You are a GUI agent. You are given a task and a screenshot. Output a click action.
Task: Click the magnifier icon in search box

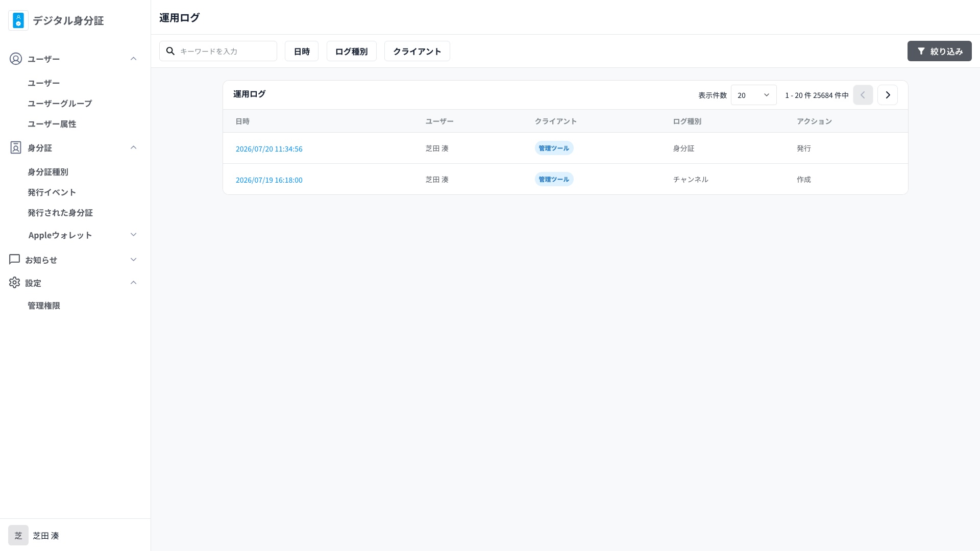click(170, 51)
